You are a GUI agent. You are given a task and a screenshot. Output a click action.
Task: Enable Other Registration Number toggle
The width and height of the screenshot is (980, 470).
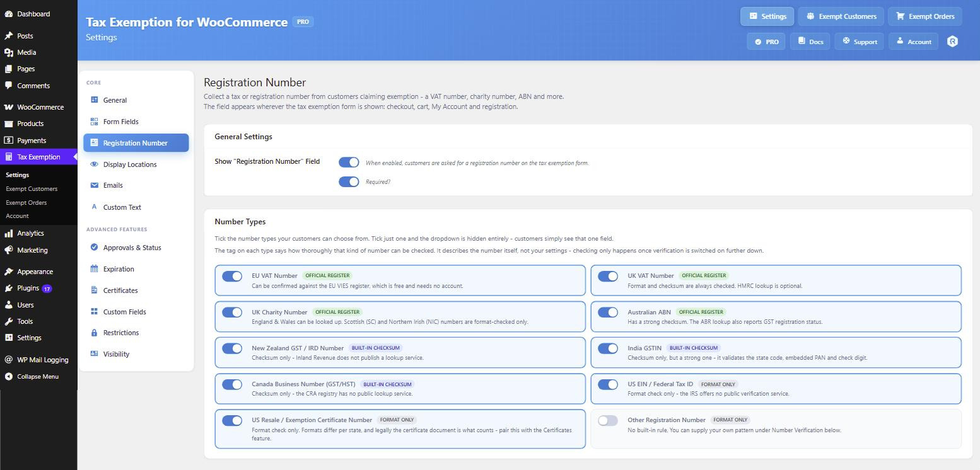[608, 420]
